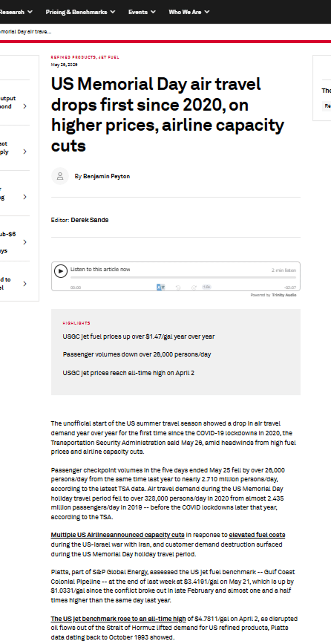Open Trinity Audio link
This screenshot has width=331, height=644.
tap(284, 295)
